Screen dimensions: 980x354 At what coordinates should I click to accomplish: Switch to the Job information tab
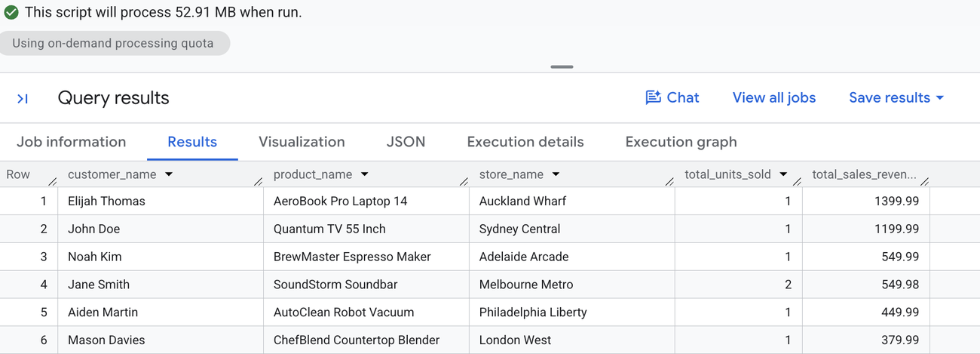point(72,142)
